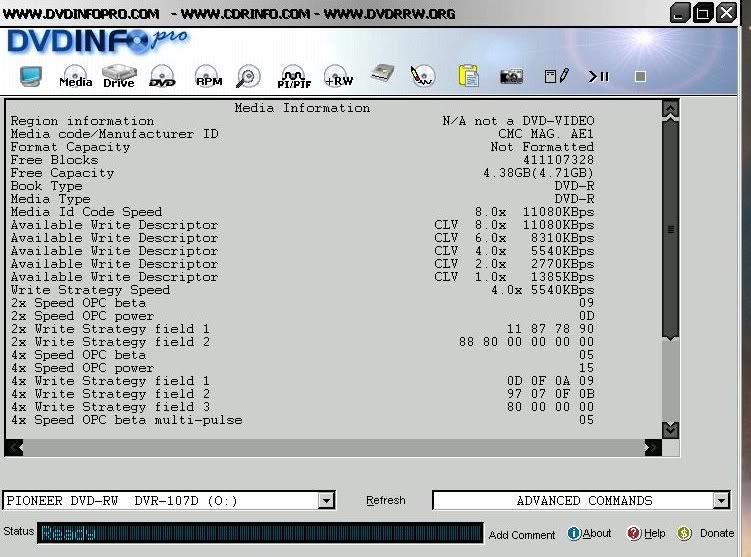The height and width of the screenshot is (557, 751).
Task: Click the ADVANCED COMMANDS combo box
Action: tap(581, 500)
